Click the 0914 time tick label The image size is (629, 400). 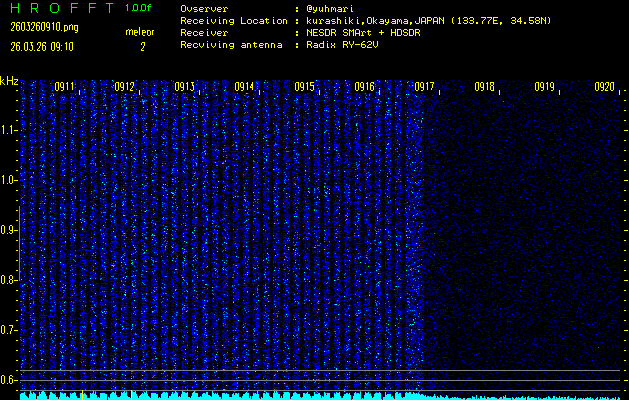point(244,87)
